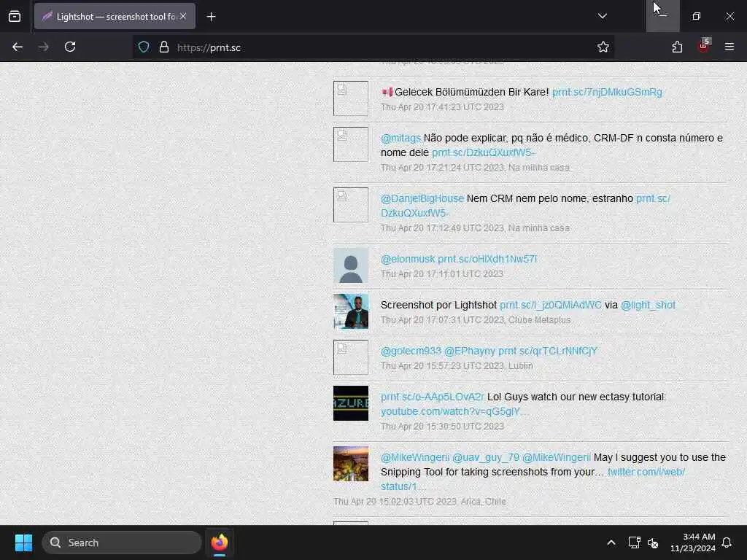Select the Lightshot screenshot tool tab
The height and width of the screenshot is (560, 747).
point(115,16)
